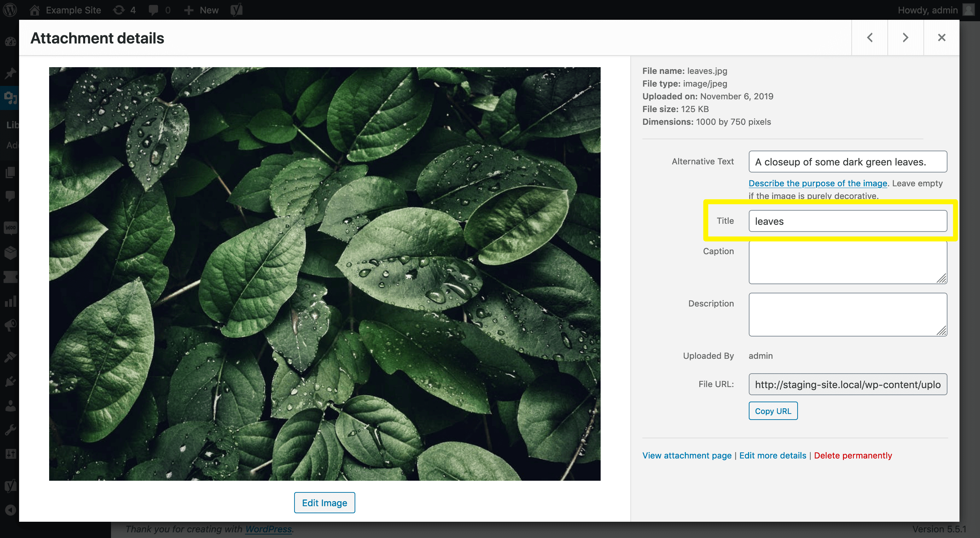Click the WordPress logo in admin bar
Viewport: 980px width, 538px height.
(x=10, y=10)
